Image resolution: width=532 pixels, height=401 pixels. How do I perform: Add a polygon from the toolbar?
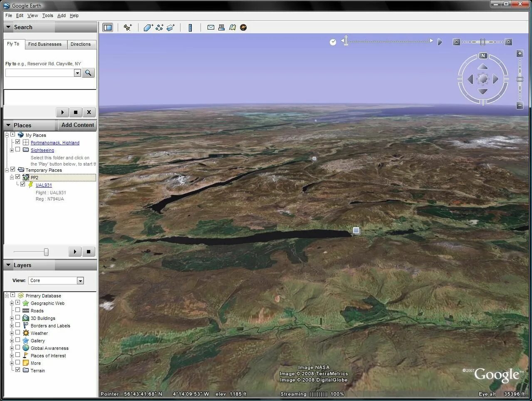coord(148,27)
